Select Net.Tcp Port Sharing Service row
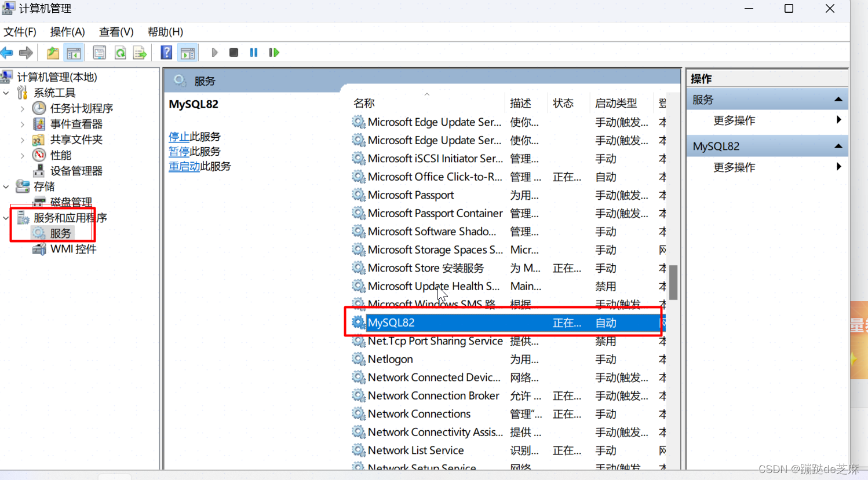This screenshot has height=480, width=868. (508, 341)
